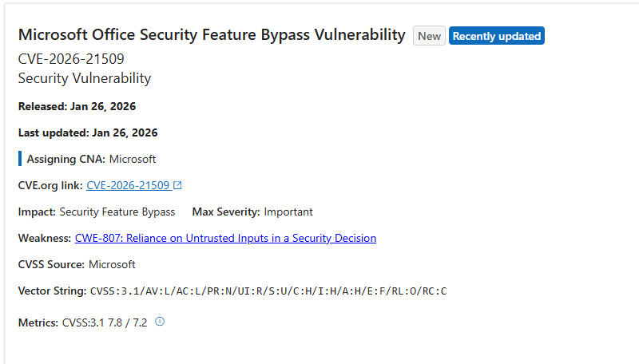Click the CVE-2026-21509 subtitle under the heading
The width and height of the screenshot is (639, 364).
[71, 58]
